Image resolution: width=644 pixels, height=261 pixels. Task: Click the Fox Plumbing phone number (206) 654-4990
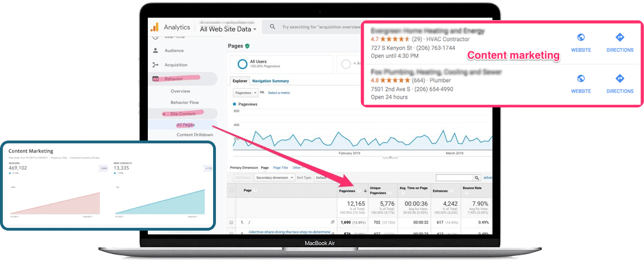pos(433,89)
